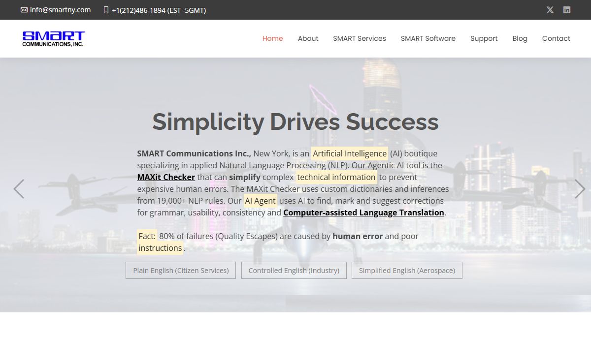
Task: Open the Contact page link
Action: [556, 38]
